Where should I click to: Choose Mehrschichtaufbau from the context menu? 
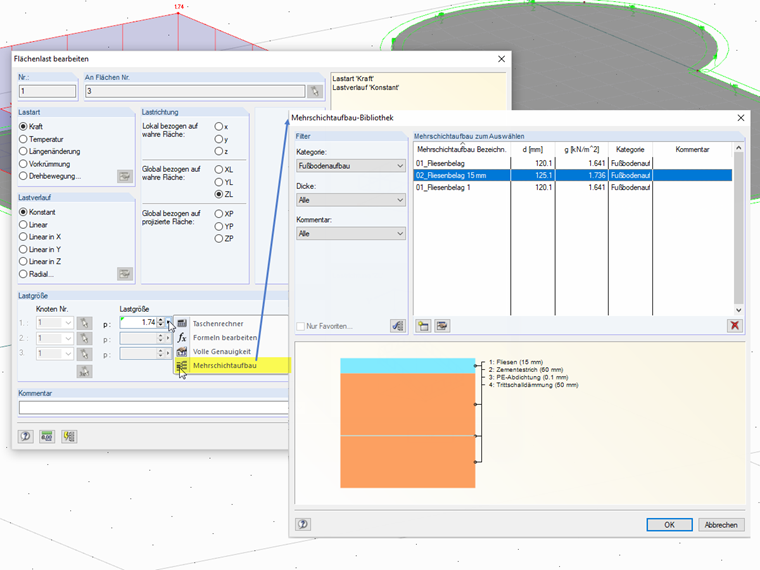coord(224,365)
